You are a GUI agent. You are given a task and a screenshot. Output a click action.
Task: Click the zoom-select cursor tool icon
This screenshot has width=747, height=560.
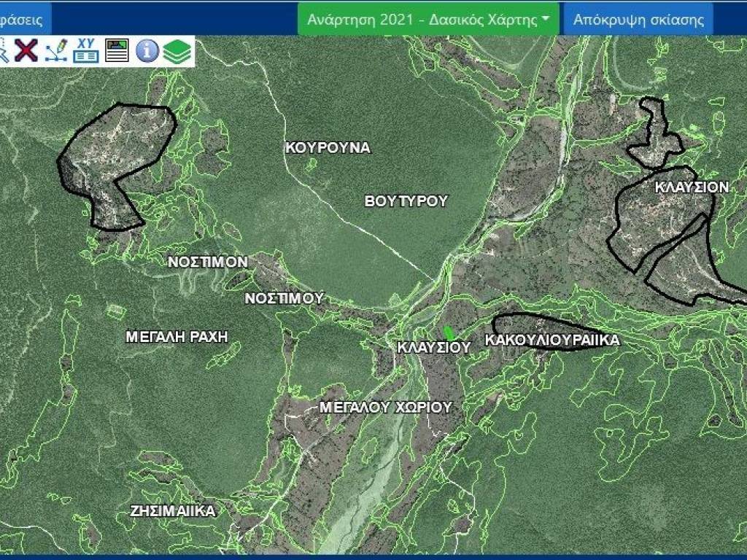pyautogui.click(x=4, y=51)
